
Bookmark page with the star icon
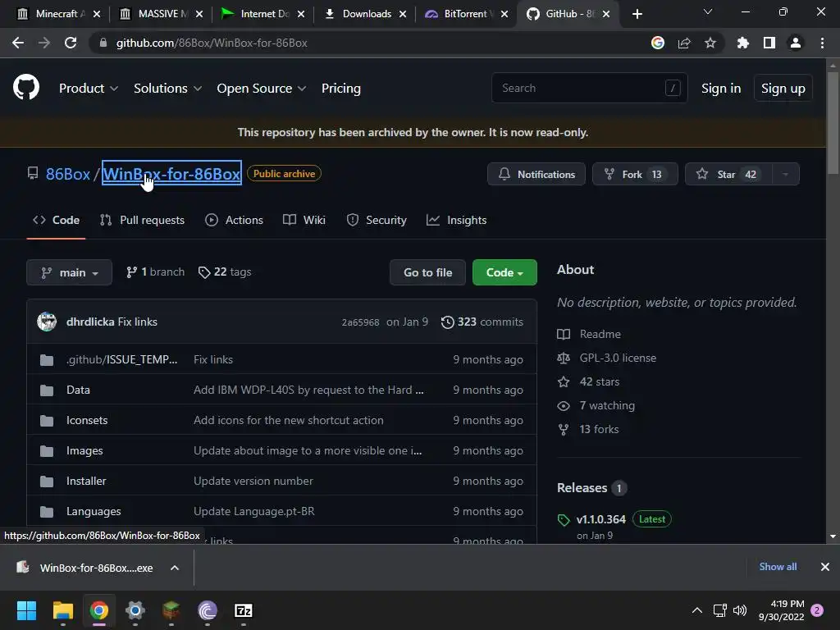tap(710, 43)
